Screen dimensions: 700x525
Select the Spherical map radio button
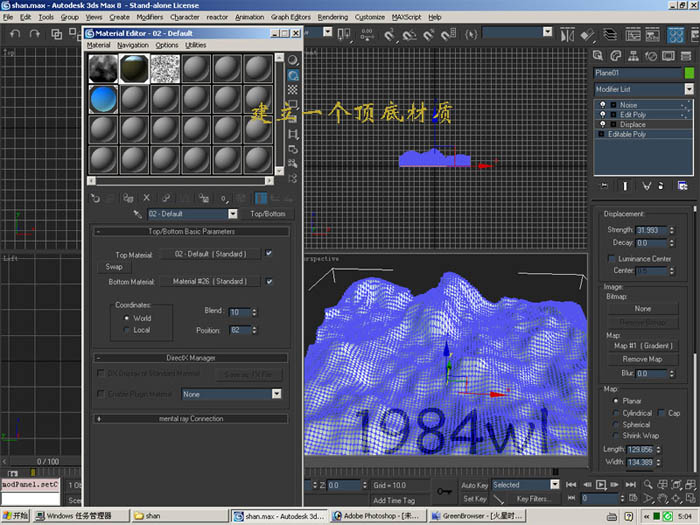(616, 425)
